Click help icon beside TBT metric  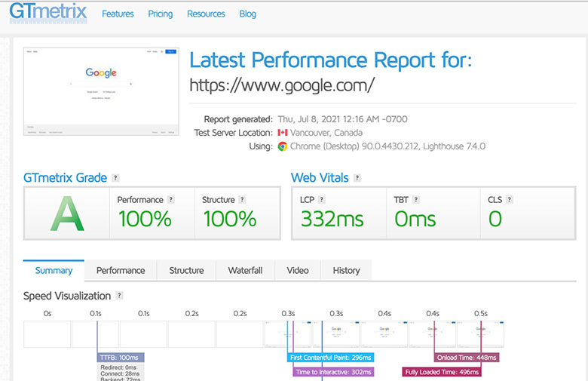(x=416, y=200)
